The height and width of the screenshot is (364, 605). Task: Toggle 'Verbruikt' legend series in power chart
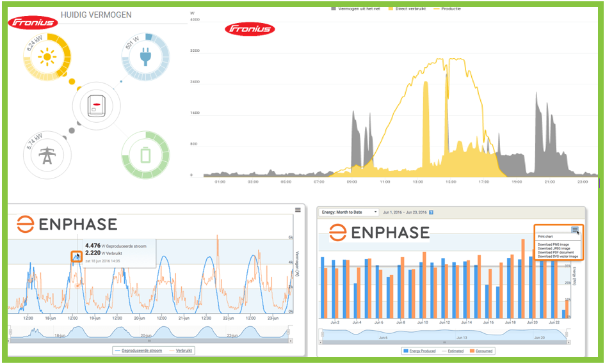pos(181,351)
